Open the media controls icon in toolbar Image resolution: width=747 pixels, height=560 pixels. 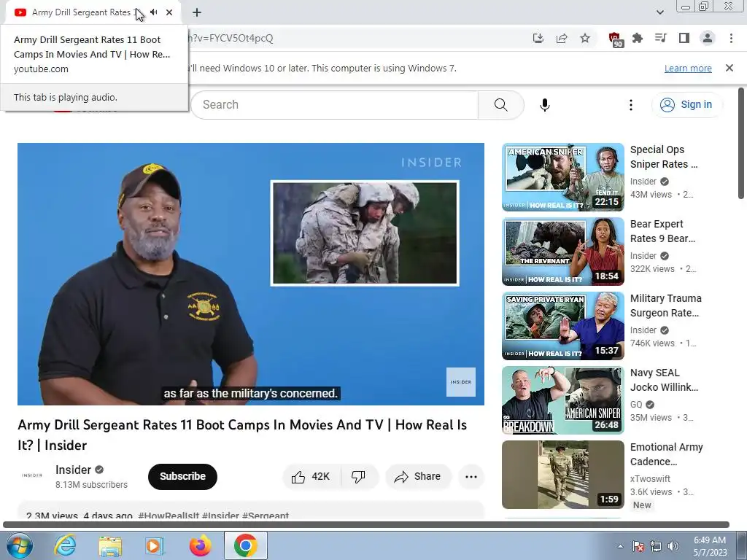point(660,38)
